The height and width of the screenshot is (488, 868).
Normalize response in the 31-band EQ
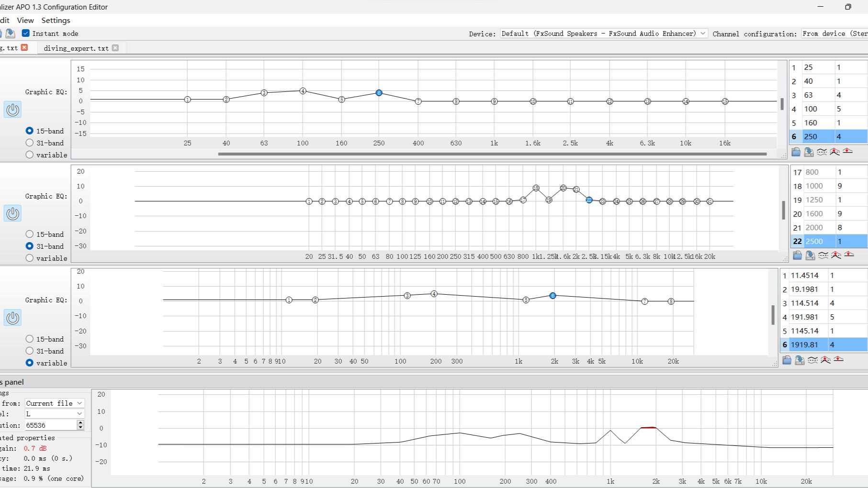click(x=836, y=255)
